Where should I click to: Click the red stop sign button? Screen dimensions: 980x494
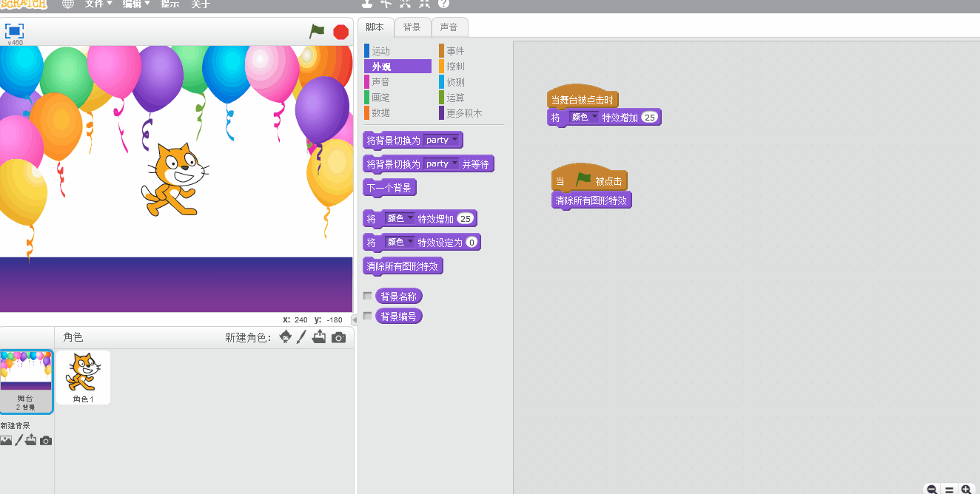(x=340, y=32)
